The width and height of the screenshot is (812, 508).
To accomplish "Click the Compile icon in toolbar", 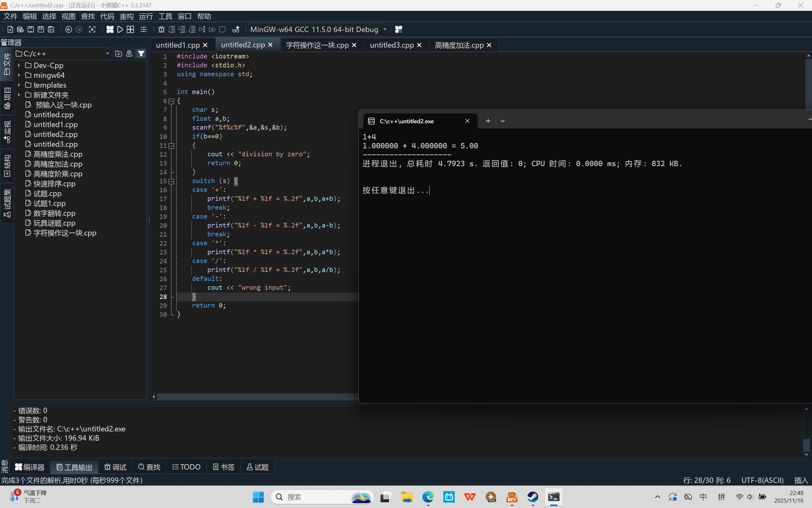I will 110,30.
